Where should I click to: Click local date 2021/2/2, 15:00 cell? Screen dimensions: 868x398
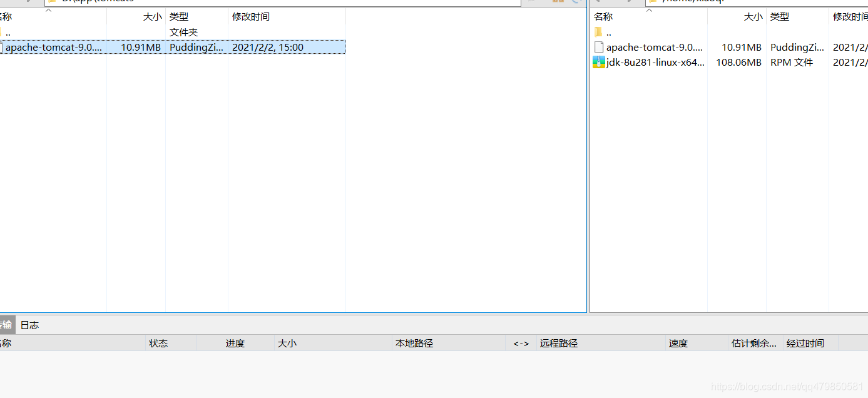pos(268,47)
